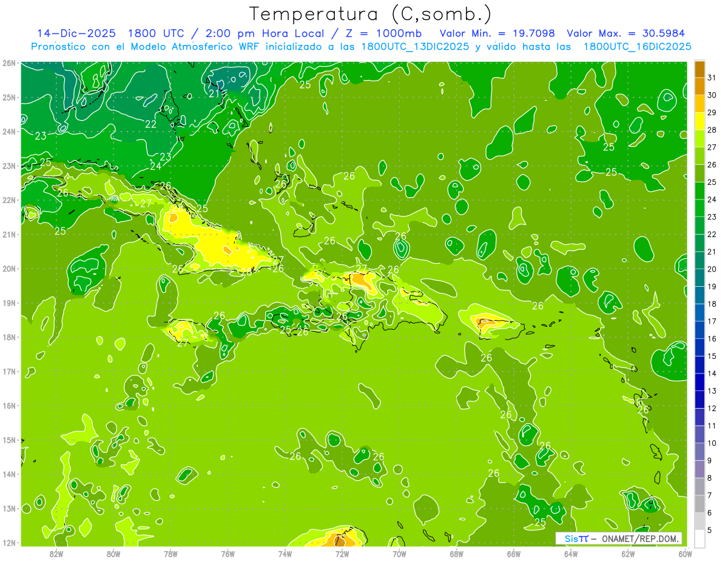
Task: Click the orange swatch between scale labels 30 and 31
Action: click(x=699, y=87)
